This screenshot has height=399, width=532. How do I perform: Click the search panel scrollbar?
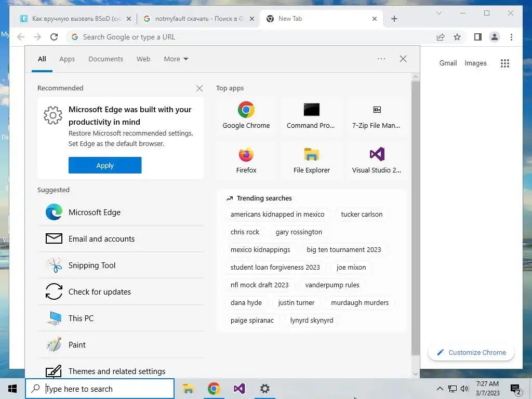pyautogui.click(x=415, y=218)
